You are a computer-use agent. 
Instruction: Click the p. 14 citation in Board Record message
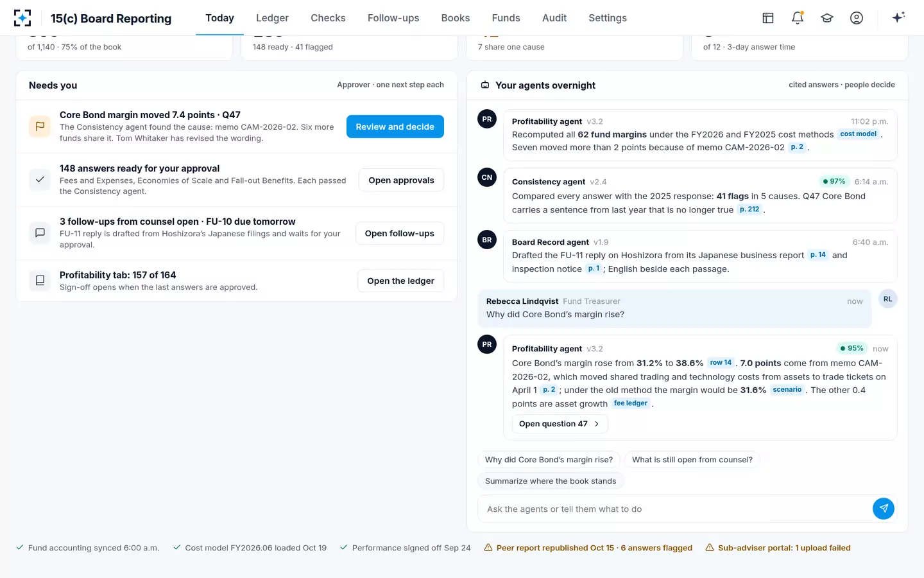point(818,255)
